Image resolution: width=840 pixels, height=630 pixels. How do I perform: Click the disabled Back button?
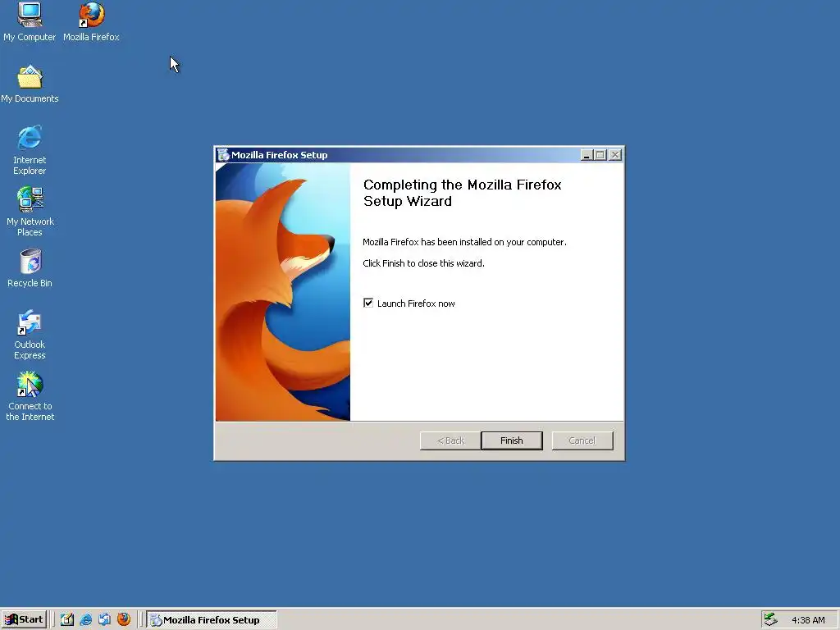point(450,441)
